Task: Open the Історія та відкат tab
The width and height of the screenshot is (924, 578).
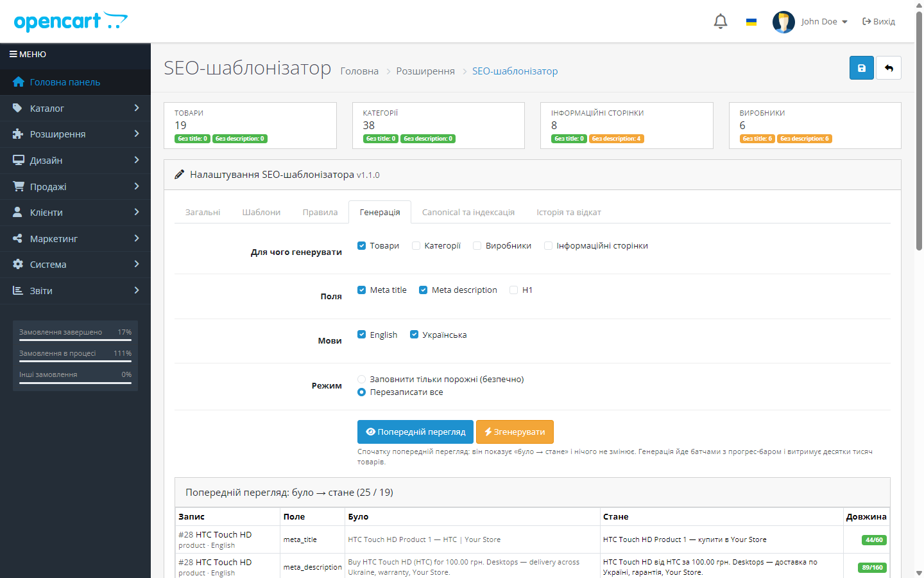Action: 569,212
